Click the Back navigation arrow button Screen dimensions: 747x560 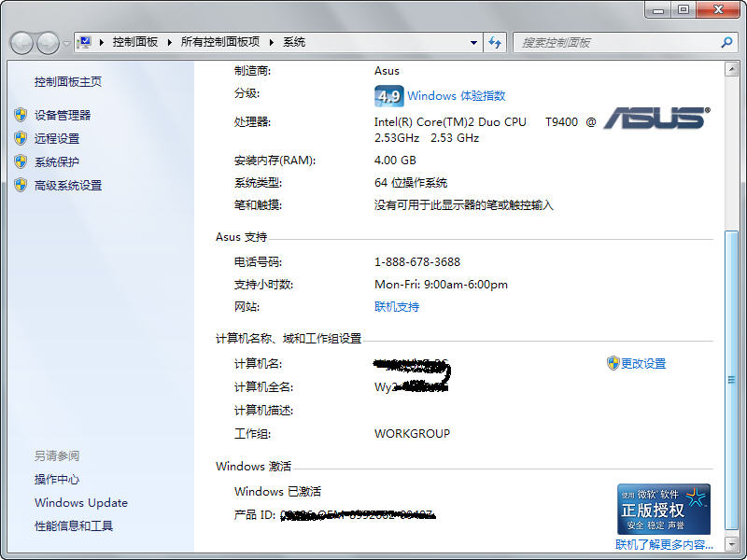pos(21,43)
